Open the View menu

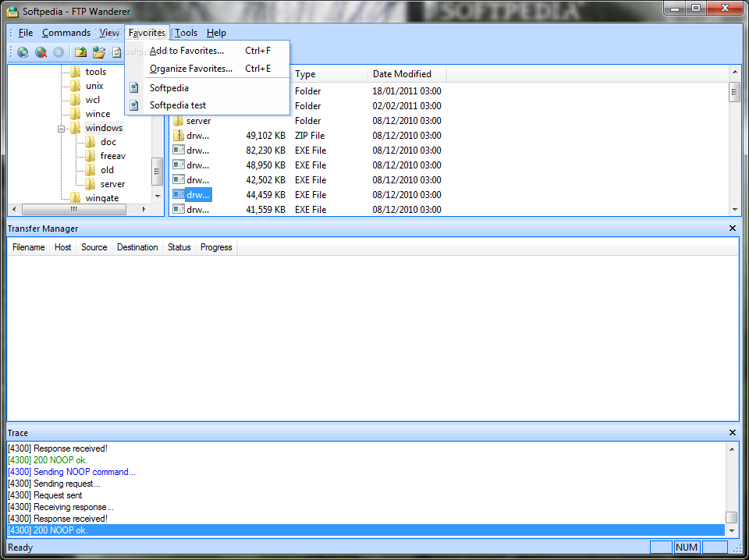tap(109, 33)
